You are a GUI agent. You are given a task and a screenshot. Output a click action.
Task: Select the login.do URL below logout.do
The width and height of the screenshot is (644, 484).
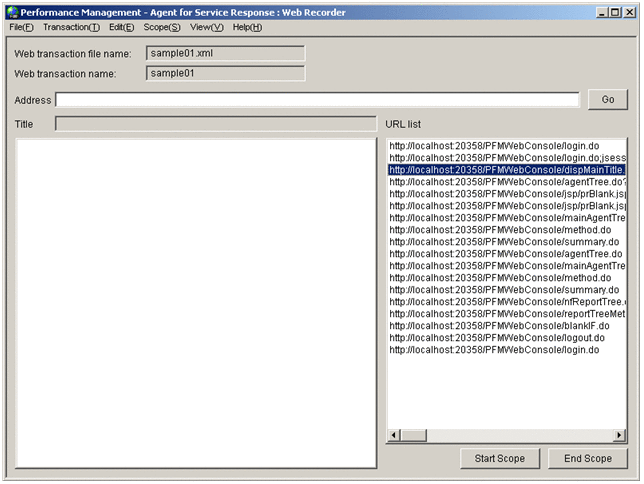coord(507,350)
